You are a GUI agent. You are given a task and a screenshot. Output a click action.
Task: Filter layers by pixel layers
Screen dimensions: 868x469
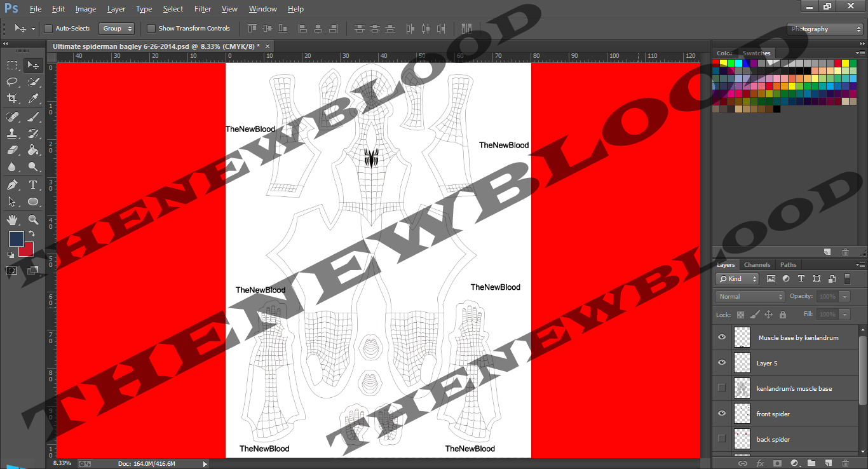[771, 279]
